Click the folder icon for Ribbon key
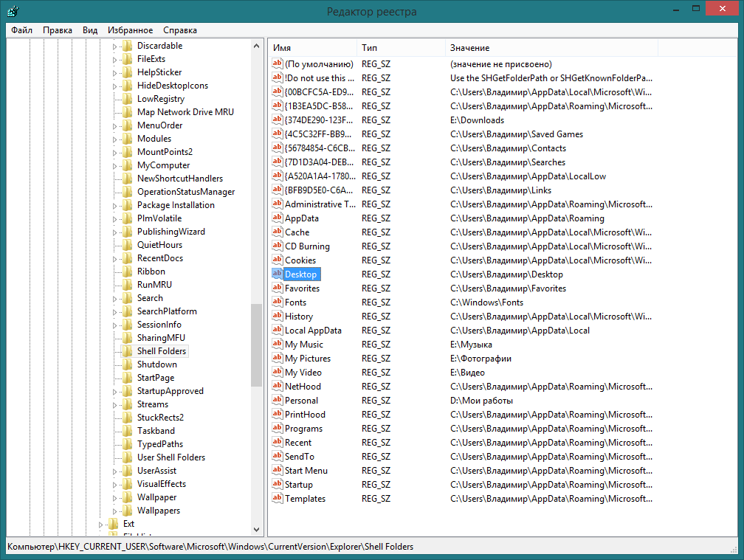 click(128, 272)
